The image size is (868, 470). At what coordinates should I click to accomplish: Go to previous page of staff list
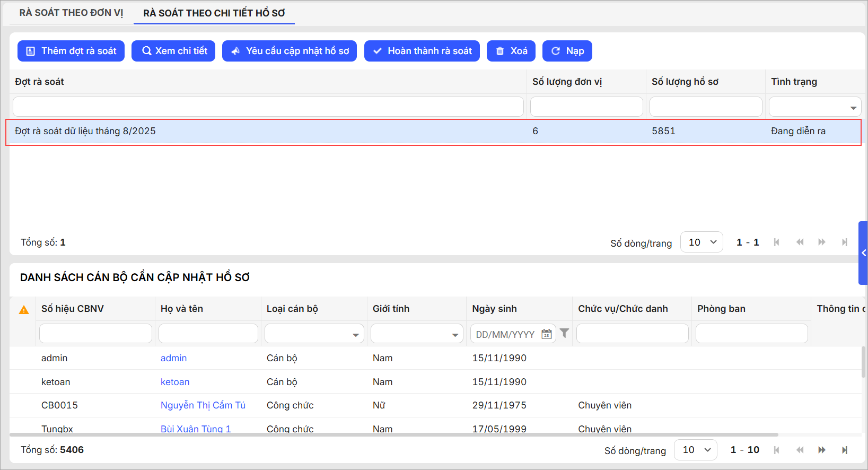pyautogui.click(x=800, y=450)
